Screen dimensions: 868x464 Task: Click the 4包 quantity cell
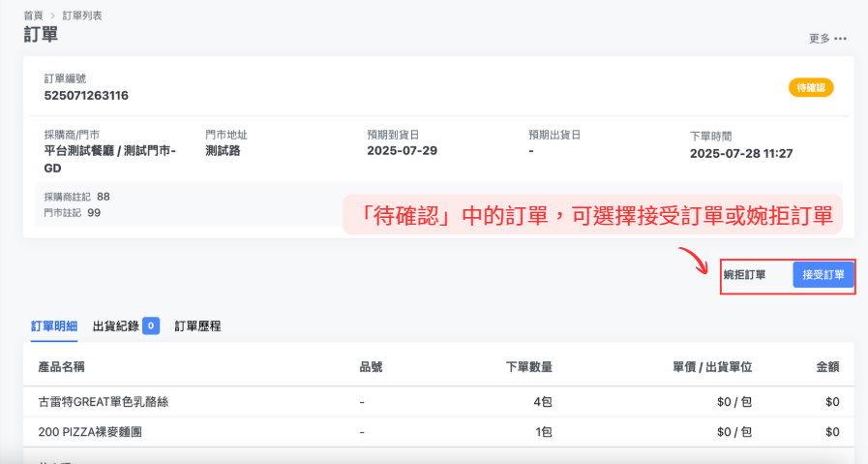pyautogui.click(x=543, y=402)
